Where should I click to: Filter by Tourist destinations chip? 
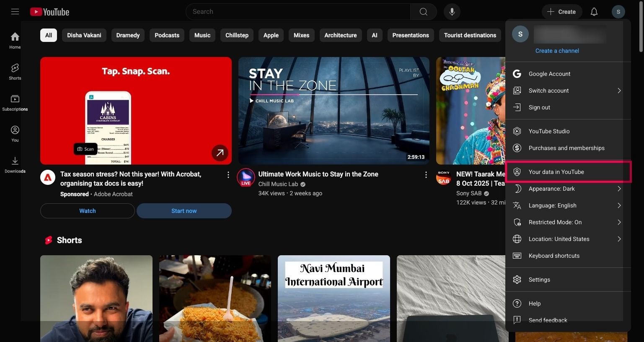point(470,35)
